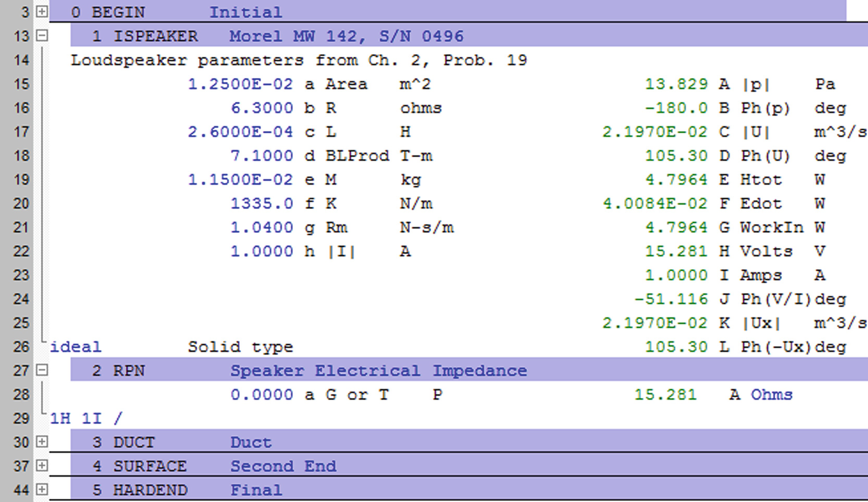Image resolution: width=868 pixels, height=502 pixels.
Task: Click the loudspeaker parameters comment line
Action: tap(299, 60)
